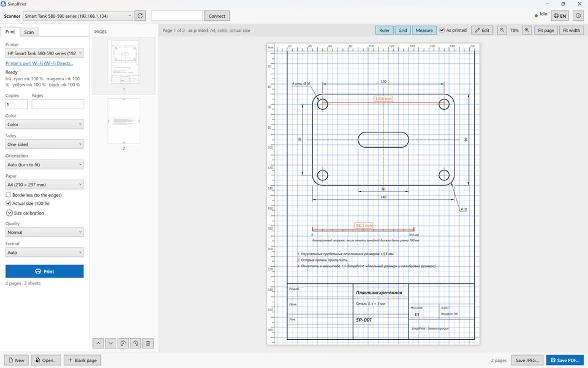Switch language with EN button
Image resolution: width=588 pixels, height=368 pixels.
click(560, 16)
